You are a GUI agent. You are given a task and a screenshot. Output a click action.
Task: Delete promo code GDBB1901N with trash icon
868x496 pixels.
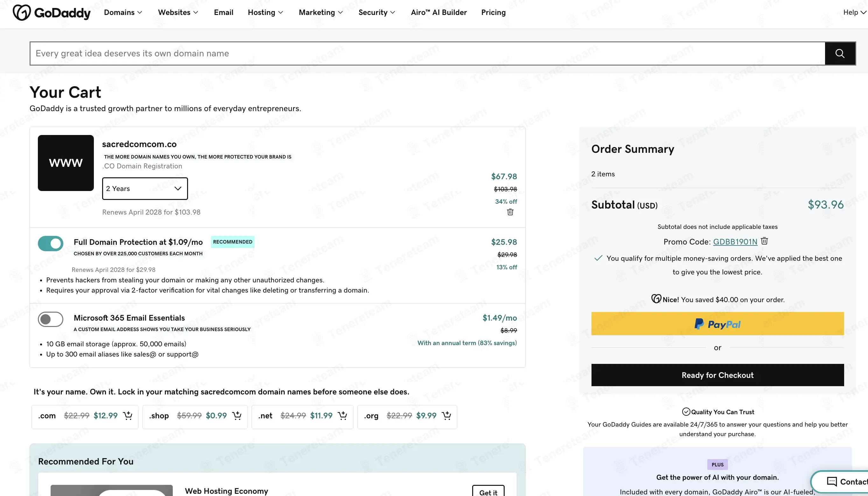pyautogui.click(x=764, y=241)
